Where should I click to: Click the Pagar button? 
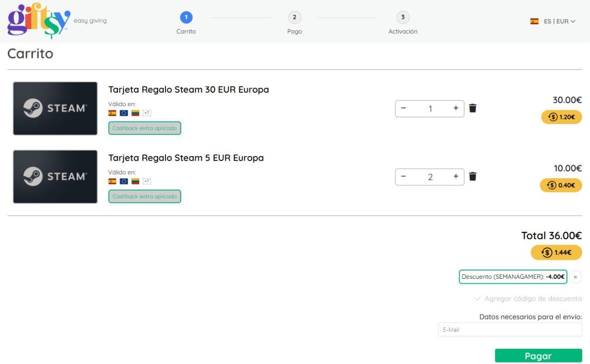tap(538, 356)
